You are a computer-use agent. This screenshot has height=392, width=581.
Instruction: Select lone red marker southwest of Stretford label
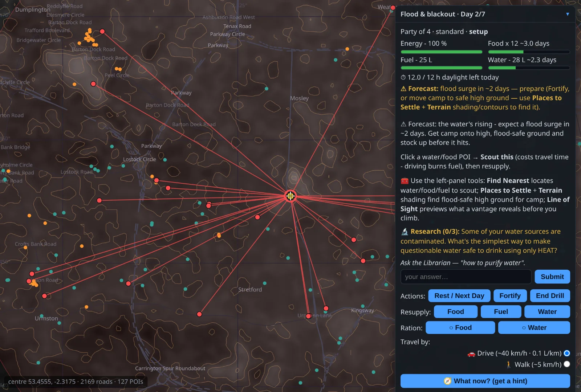pos(199,314)
